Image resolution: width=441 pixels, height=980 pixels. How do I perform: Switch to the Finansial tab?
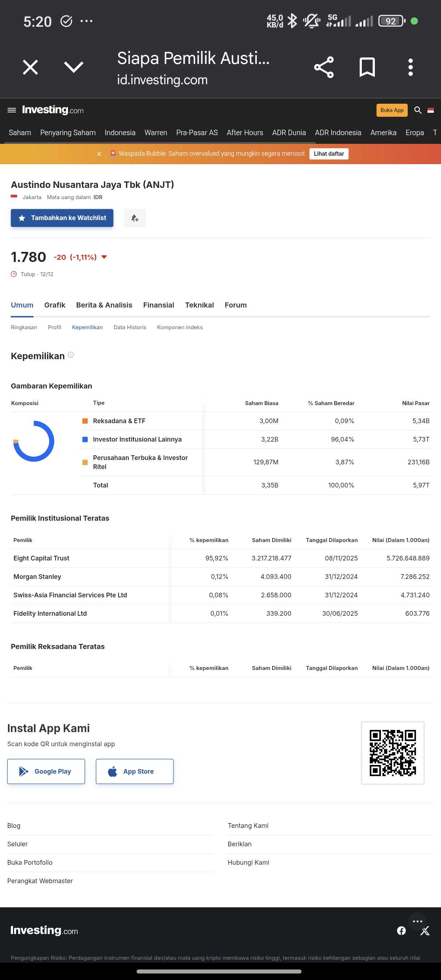pyautogui.click(x=159, y=305)
